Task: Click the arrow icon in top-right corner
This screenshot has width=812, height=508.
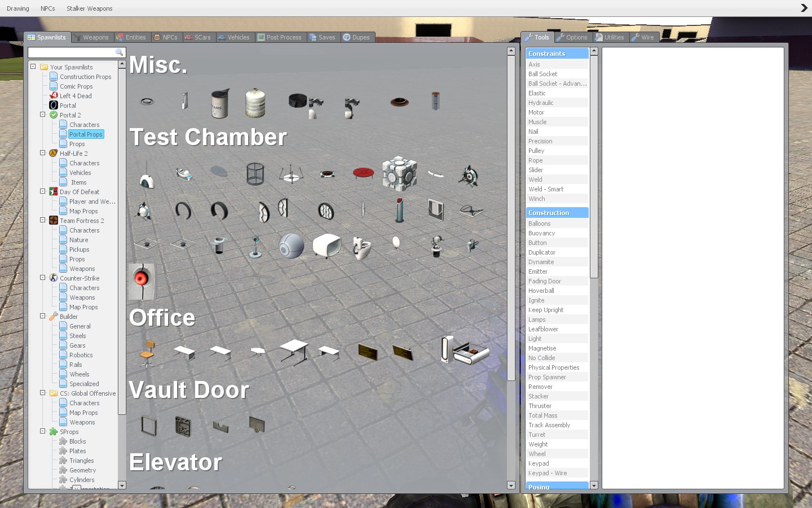Action: coord(804,8)
